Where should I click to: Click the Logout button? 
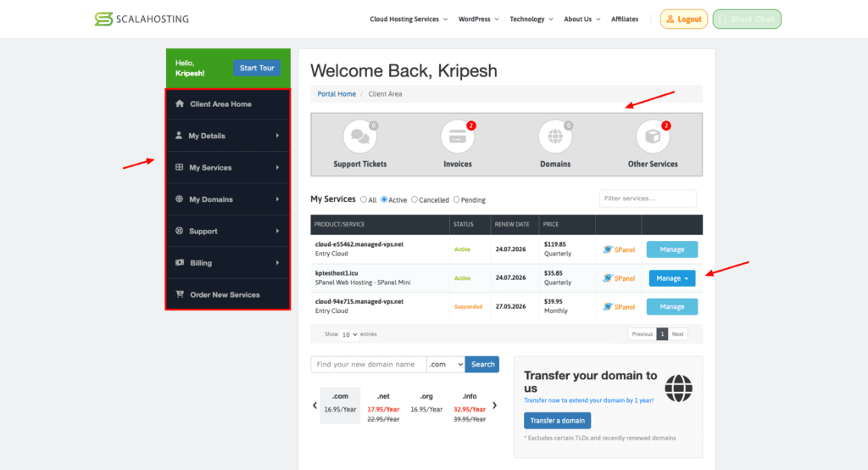[684, 19]
